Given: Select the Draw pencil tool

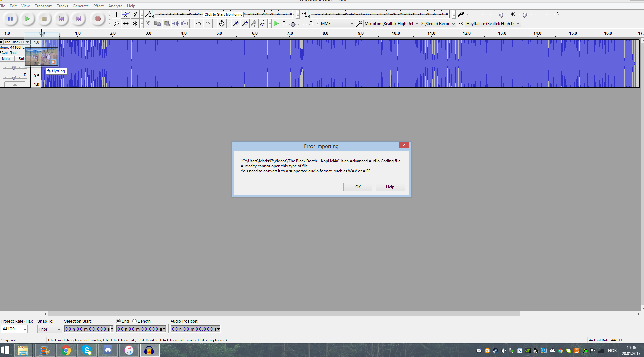Looking at the screenshot, I should pos(135,14).
